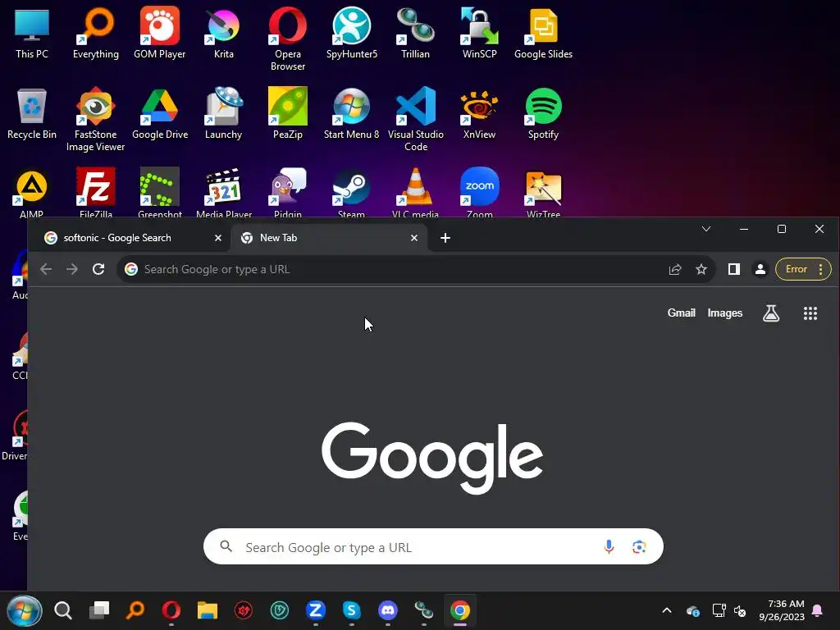Search by image with Google Lens
This screenshot has height=630, width=840.
tap(638, 546)
